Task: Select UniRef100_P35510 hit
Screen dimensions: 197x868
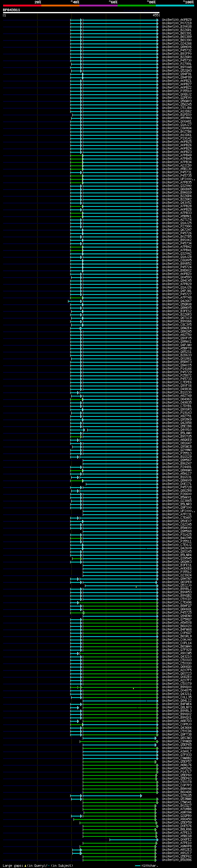Action: (x=176, y=91)
